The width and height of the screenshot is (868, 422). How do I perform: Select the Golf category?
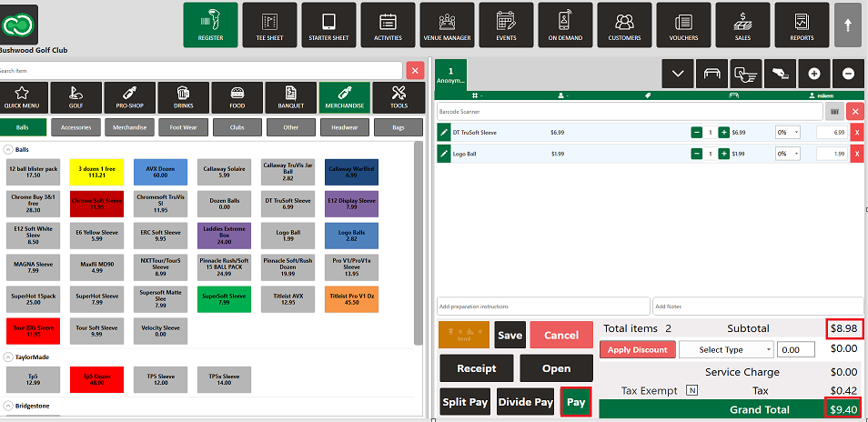[76, 98]
